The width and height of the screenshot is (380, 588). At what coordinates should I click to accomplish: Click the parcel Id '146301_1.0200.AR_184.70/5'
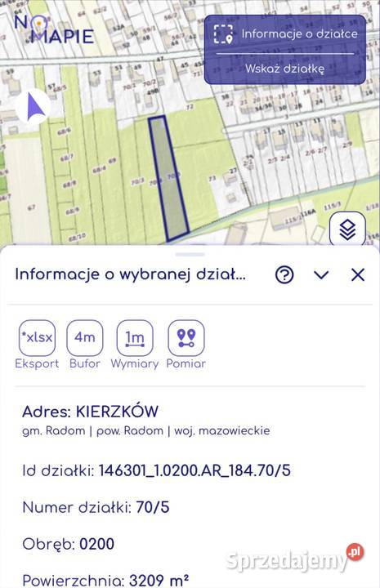[194, 470]
